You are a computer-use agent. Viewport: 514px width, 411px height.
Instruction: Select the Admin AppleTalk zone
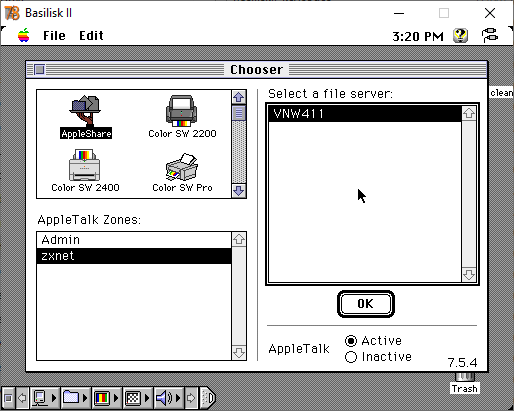click(134, 240)
